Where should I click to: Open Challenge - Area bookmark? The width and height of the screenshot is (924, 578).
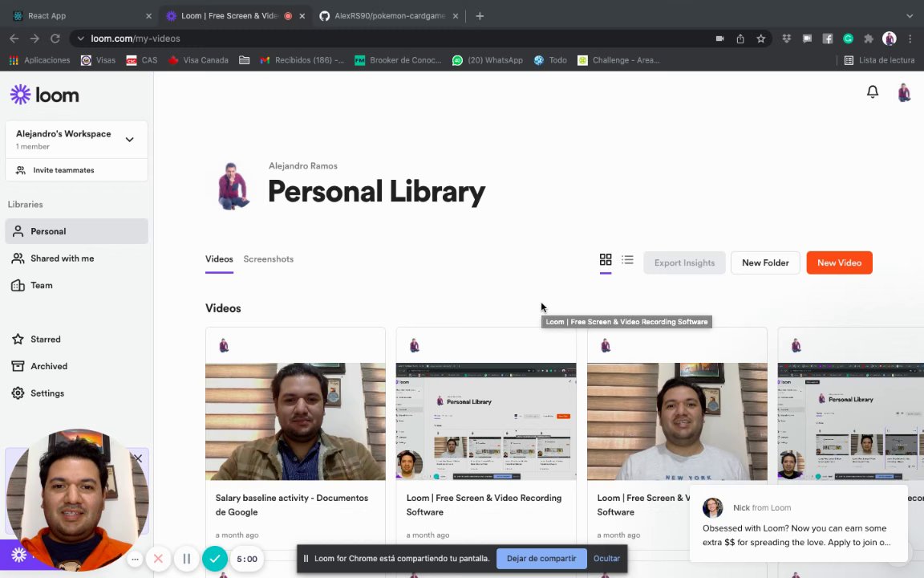coord(618,60)
